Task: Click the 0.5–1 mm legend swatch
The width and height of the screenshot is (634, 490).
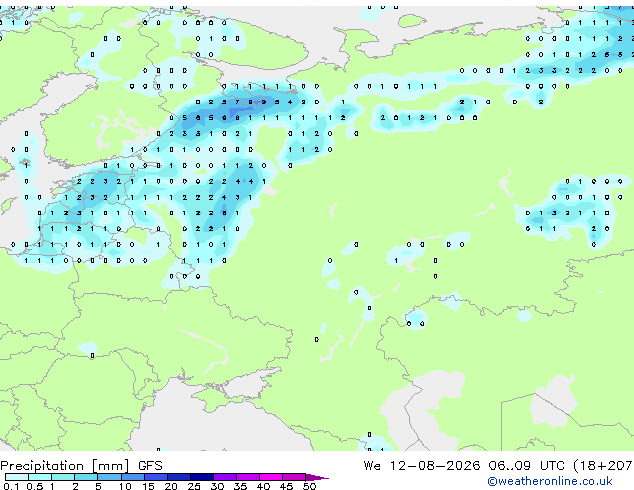Action: (x=40, y=477)
